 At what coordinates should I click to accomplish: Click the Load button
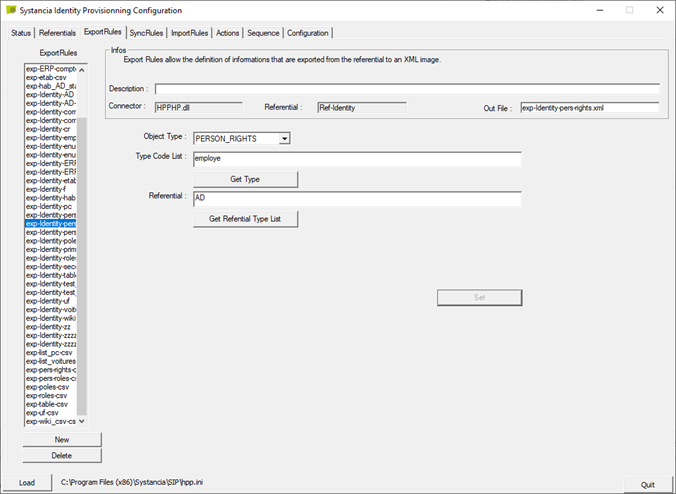(27, 483)
